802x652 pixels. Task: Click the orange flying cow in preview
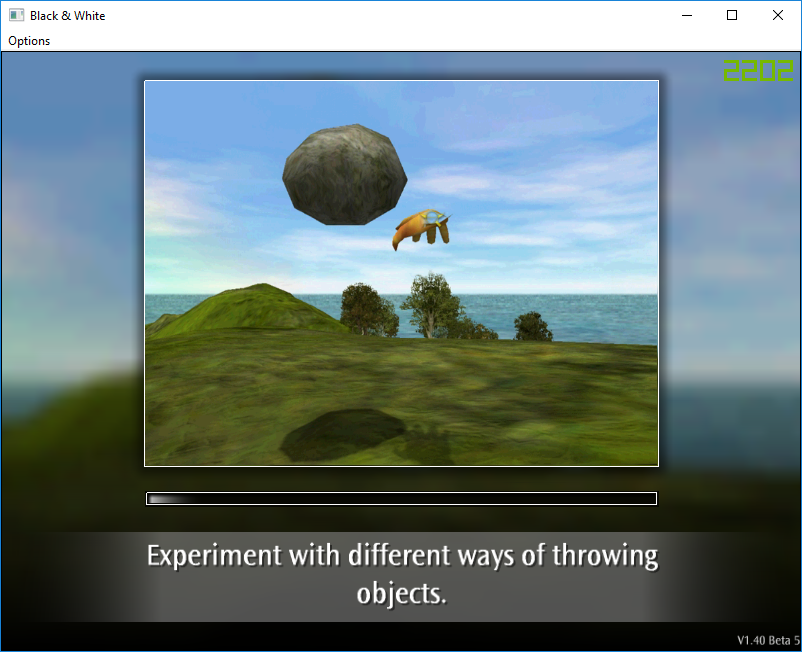tap(422, 229)
